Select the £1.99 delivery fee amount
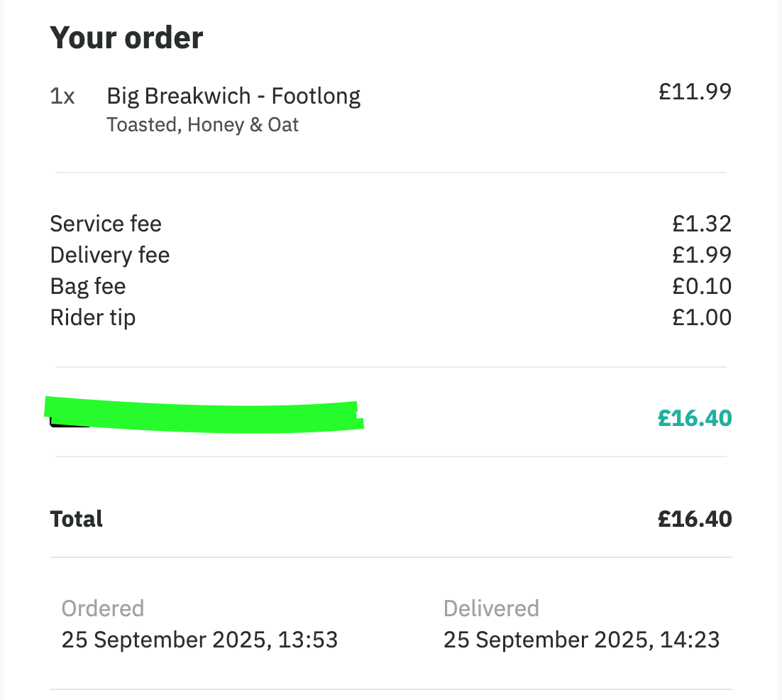 [702, 255]
